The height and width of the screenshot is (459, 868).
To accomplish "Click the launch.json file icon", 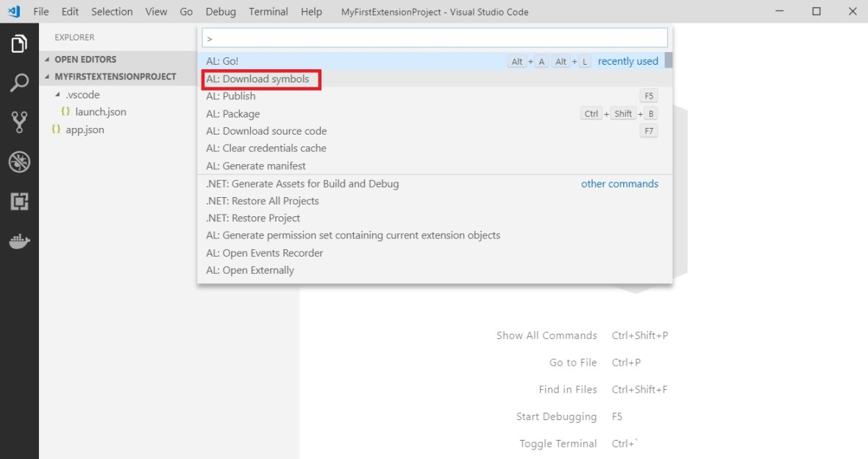I will pos(66,112).
